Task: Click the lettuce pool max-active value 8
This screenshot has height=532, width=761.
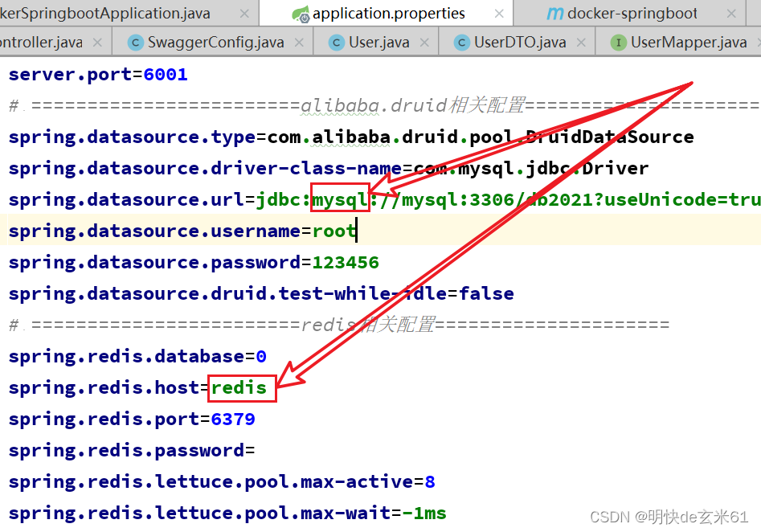Action: 430,482
